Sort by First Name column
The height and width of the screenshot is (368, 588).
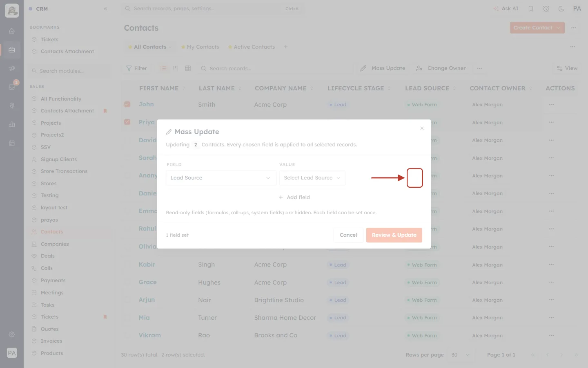pyautogui.click(x=162, y=88)
